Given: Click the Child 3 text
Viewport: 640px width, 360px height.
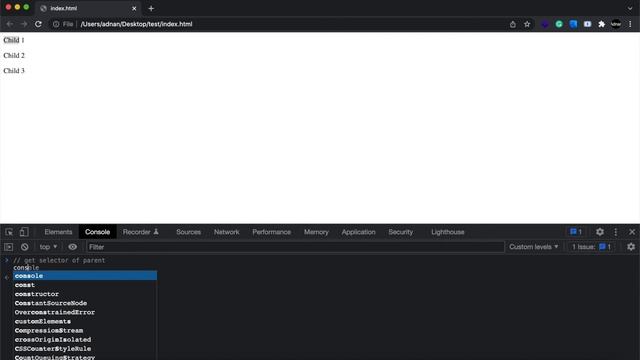Looking at the screenshot, I should click(14, 71).
